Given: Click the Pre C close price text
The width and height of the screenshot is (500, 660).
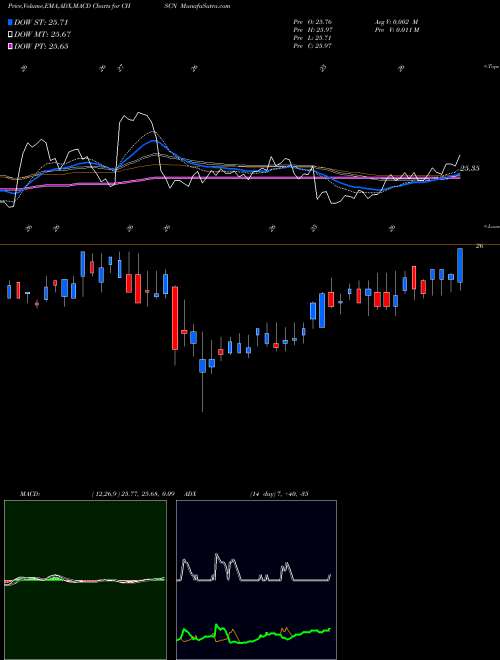Looking at the screenshot, I should coord(314,46).
